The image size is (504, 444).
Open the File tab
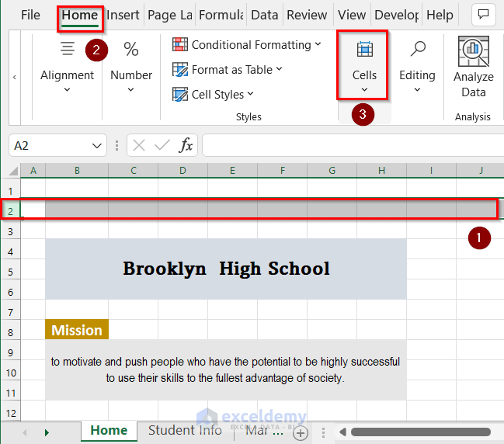click(30, 15)
